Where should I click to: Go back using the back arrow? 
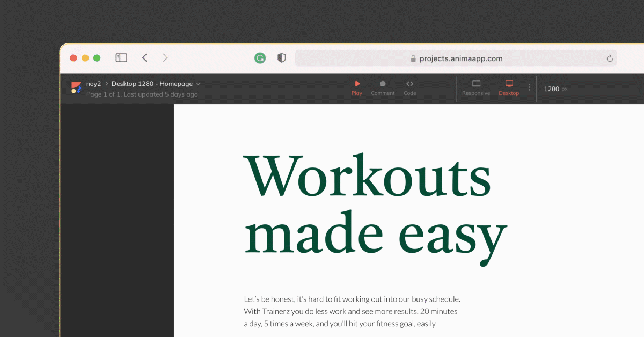[144, 58]
